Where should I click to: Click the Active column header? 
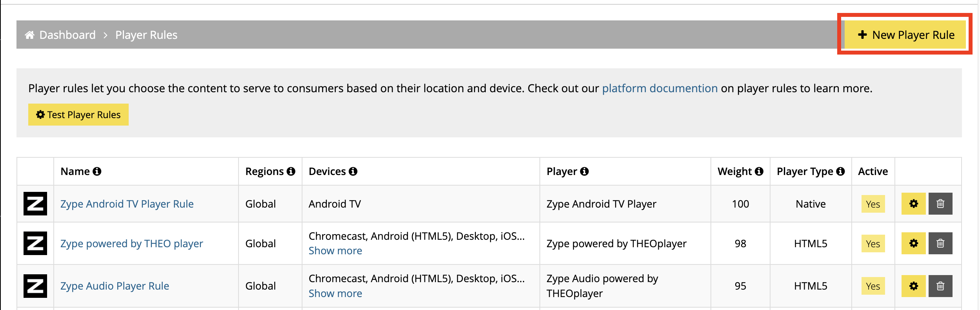(873, 171)
